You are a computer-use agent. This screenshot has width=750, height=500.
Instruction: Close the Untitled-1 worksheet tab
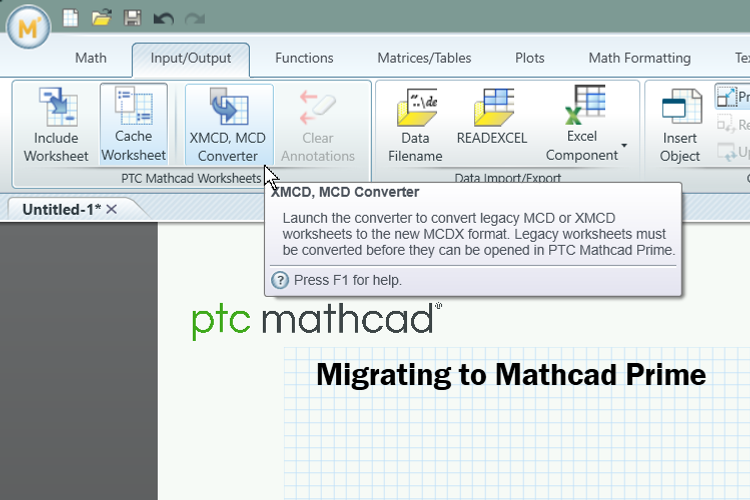pyautogui.click(x=112, y=209)
